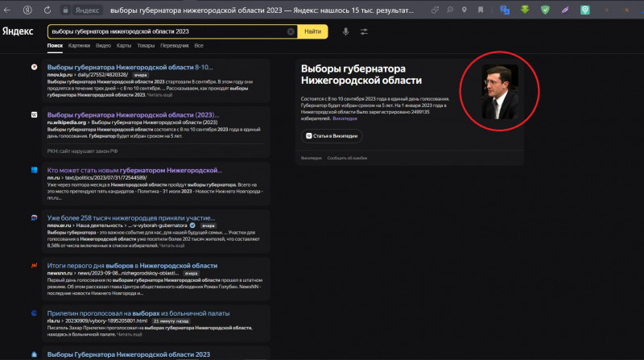
Task: Switch to the Видео tab
Action: 103,46
